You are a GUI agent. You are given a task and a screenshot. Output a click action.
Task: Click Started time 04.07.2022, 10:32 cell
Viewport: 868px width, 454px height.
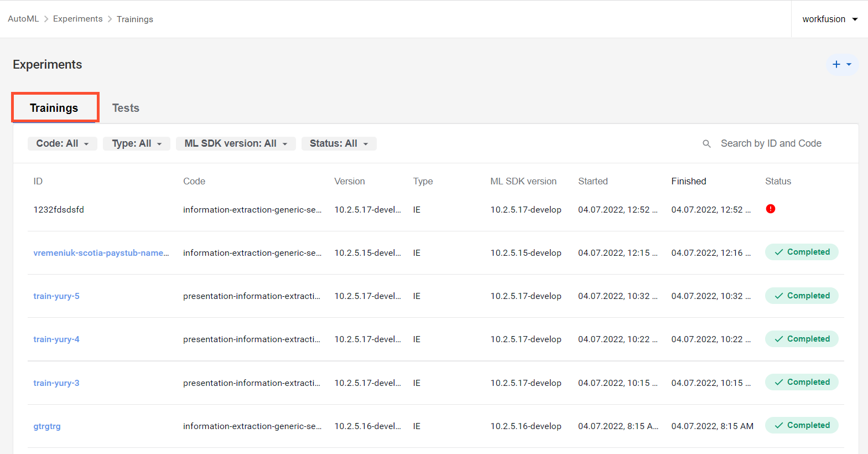point(618,296)
